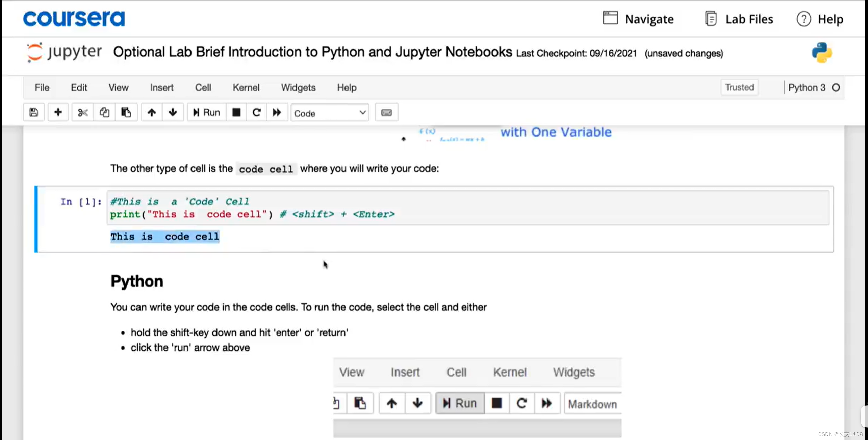Open the Kernel menu in menu bar

pos(246,88)
